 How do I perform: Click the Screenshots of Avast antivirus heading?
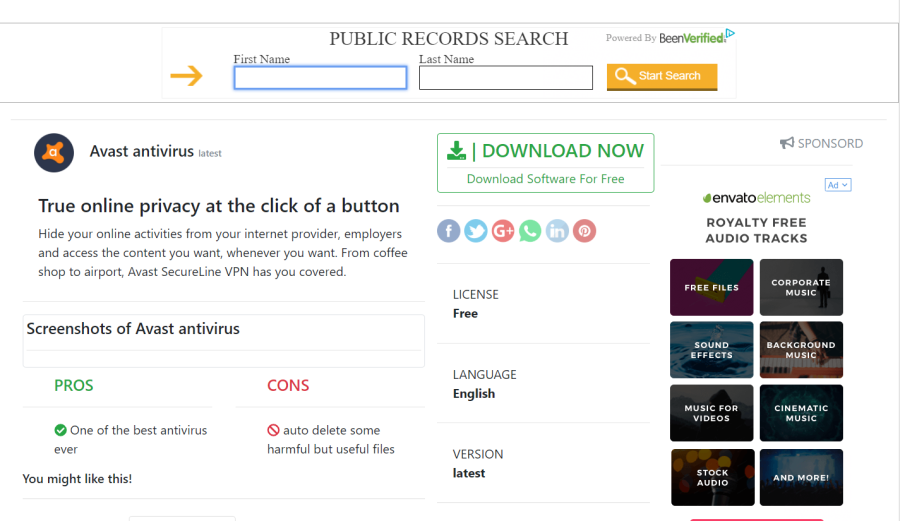pos(133,329)
